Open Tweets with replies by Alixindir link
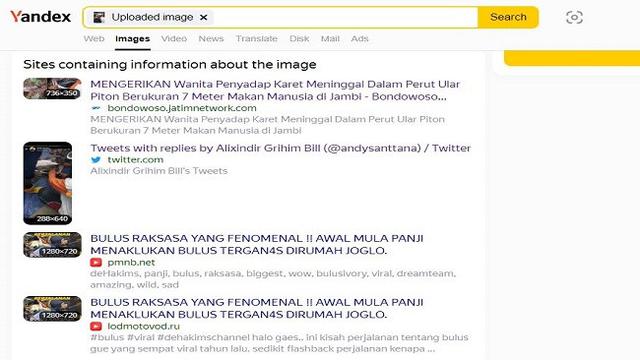Screen dimensions: 640x360 coord(280,148)
